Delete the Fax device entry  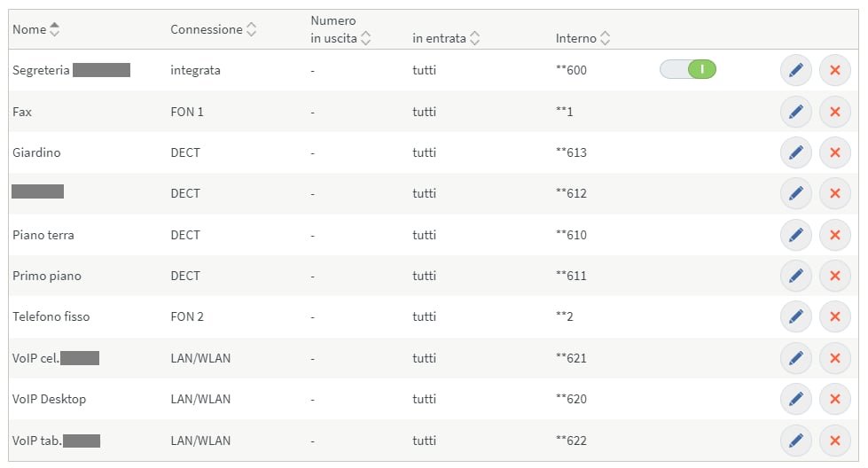pos(834,112)
